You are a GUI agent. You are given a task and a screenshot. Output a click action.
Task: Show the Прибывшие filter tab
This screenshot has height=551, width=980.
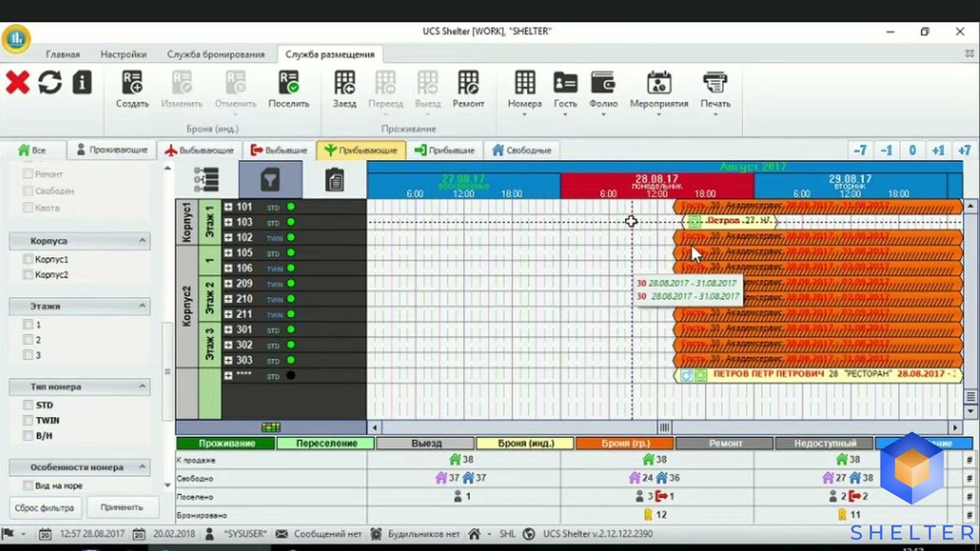coord(445,150)
